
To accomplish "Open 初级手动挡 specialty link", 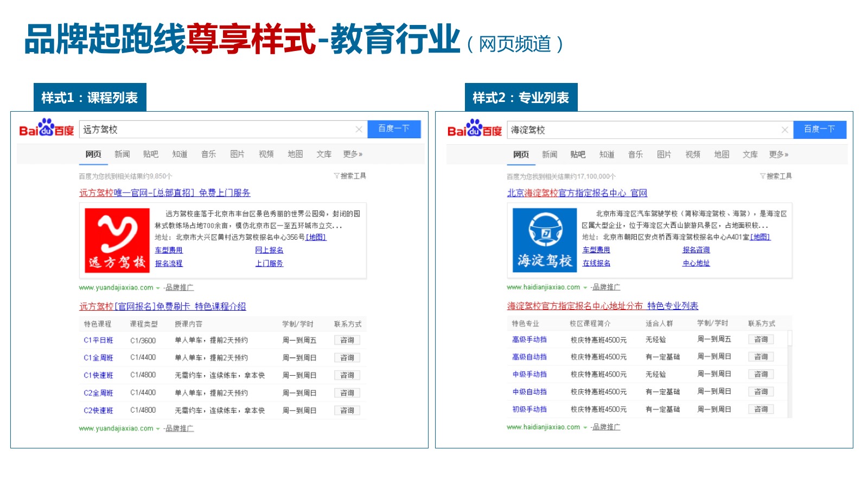I will pyautogui.click(x=529, y=409).
